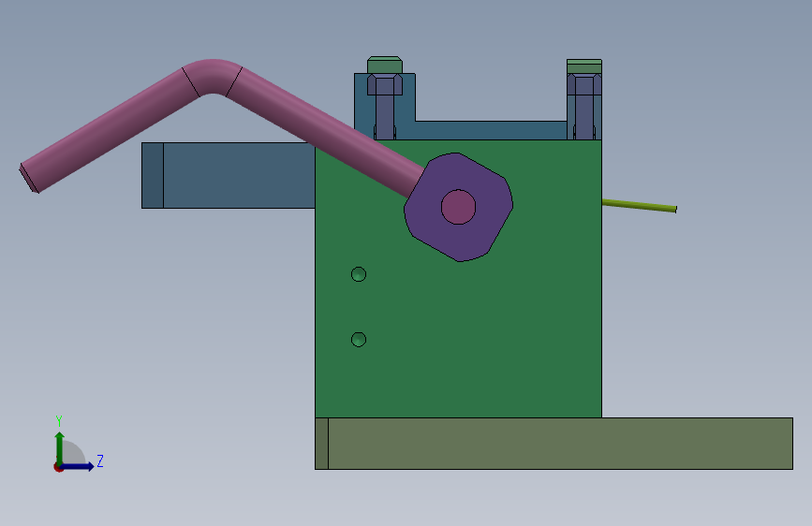This screenshot has height=526, width=812.
Task: Select the green cap above right bolt
Action: [584, 66]
